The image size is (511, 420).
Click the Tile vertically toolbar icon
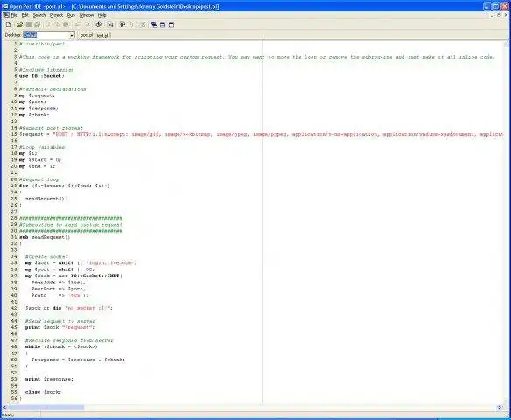[171, 24]
